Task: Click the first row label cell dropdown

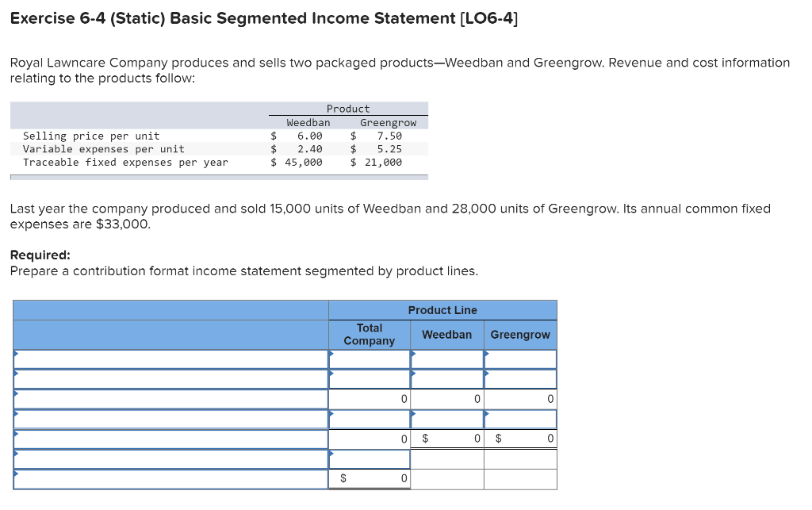Action: (x=170, y=359)
